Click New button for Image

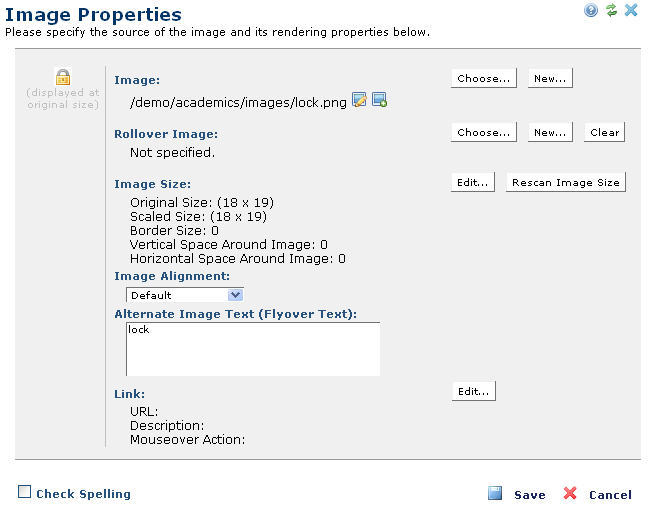click(550, 79)
